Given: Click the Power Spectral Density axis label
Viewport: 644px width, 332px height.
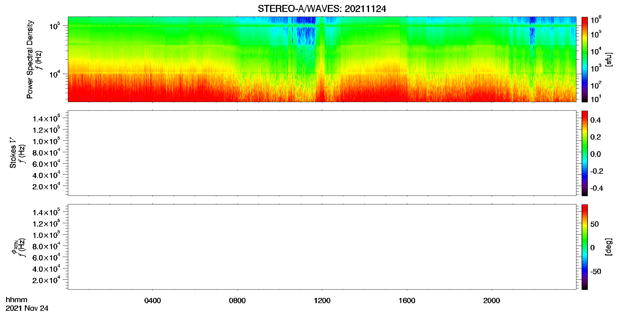Looking at the screenshot, I should tap(30, 59).
